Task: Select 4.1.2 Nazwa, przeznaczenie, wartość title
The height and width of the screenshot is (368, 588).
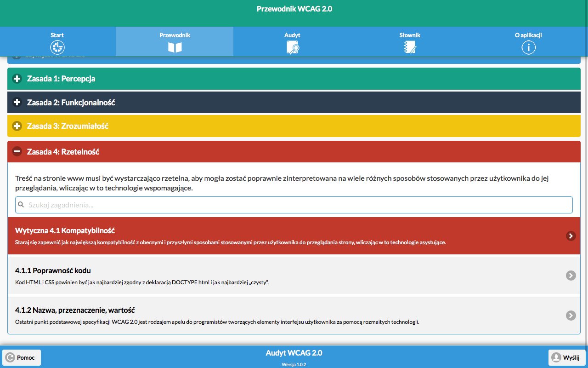Action: point(75,310)
